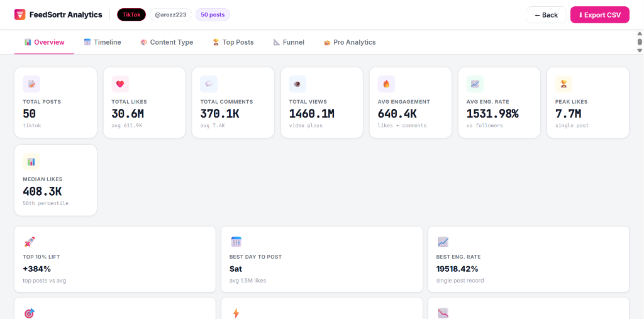The width and height of the screenshot is (644, 319).
Task: Click the 640.4K avg engagement value
Action: [x=397, y=114]
